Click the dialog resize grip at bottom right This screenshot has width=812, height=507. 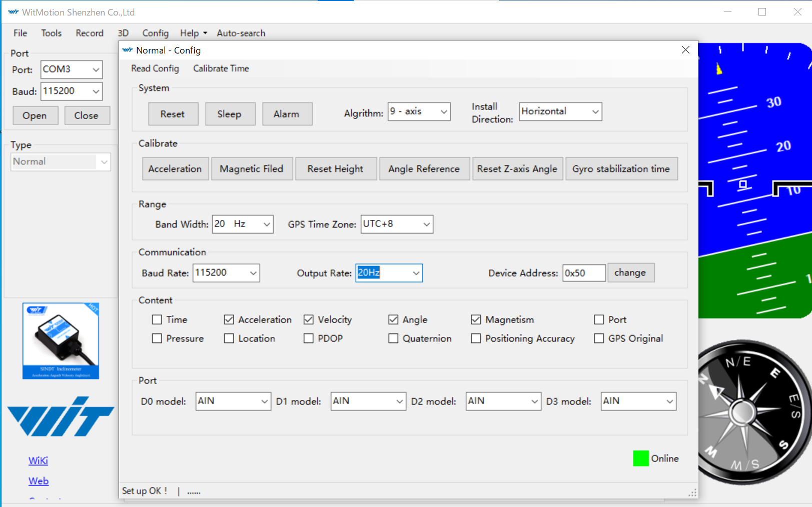click(692, 493)
